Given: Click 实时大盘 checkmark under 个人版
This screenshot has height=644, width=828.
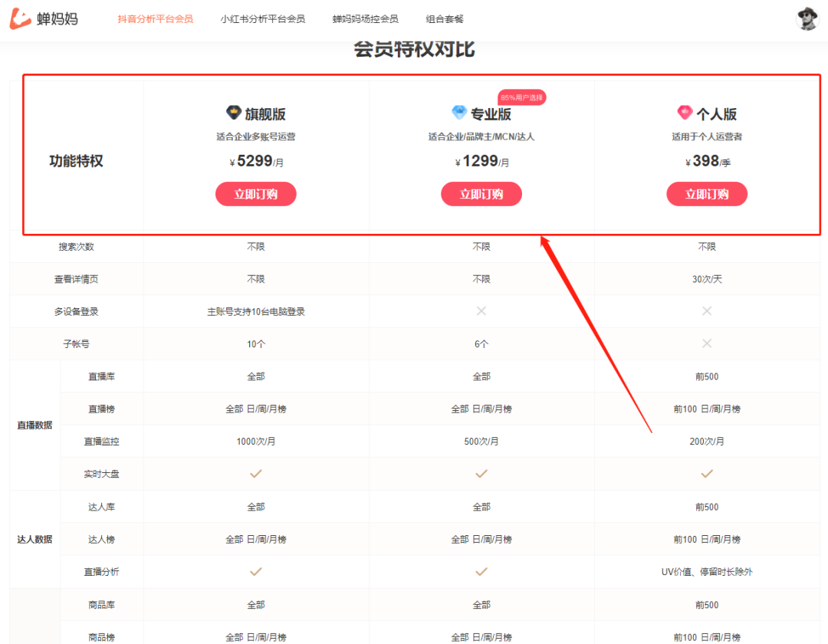Looking at the screenshot, I should click(707, 474).
